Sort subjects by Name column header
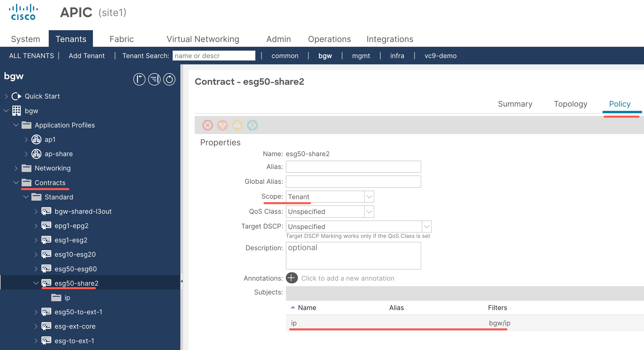The image size is (644, 350). [x=307, y=308]
